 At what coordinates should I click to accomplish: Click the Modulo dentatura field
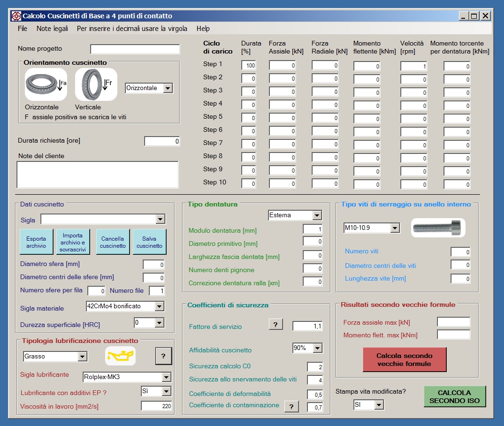[313, 229]
